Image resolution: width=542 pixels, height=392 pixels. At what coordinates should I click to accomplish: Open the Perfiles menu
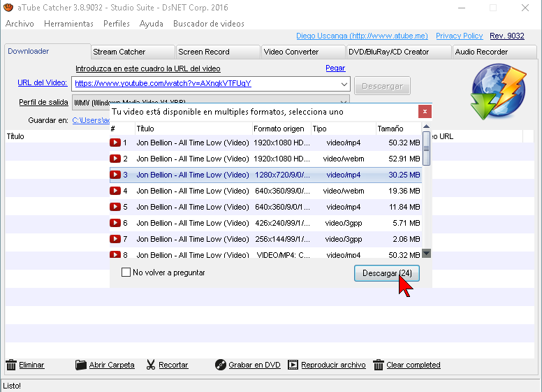pyautogui.click(x=117, y=24)
